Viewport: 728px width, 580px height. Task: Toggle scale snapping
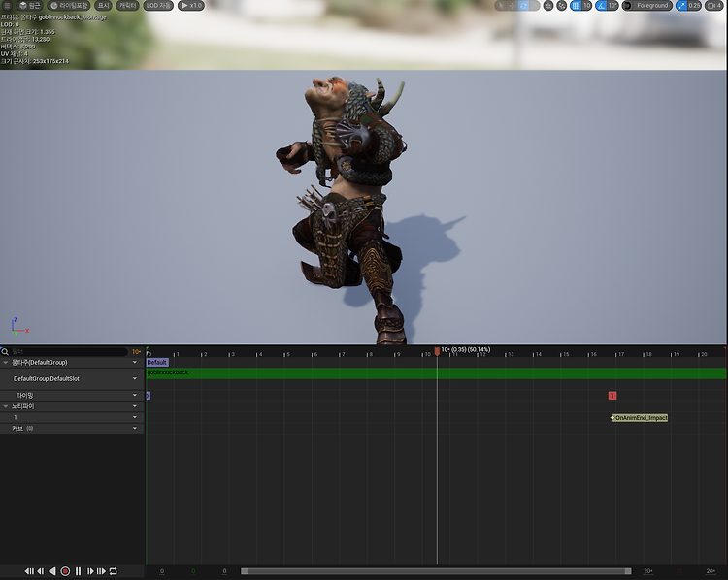(x=681, y=6)
